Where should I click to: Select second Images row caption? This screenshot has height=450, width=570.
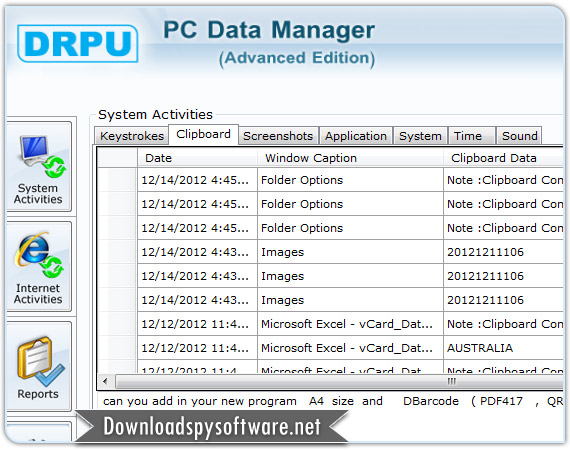click(350, 276)
